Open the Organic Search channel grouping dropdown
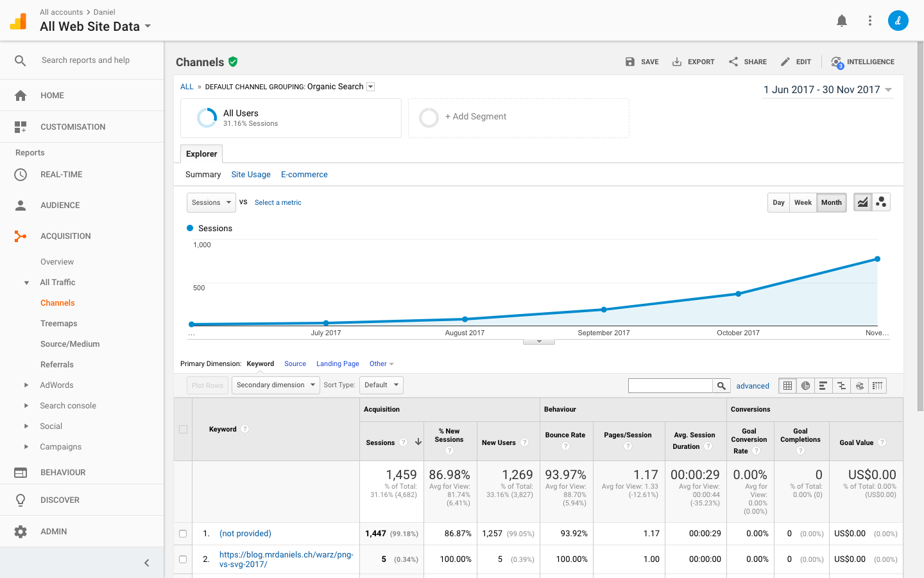 pos(370,87)
